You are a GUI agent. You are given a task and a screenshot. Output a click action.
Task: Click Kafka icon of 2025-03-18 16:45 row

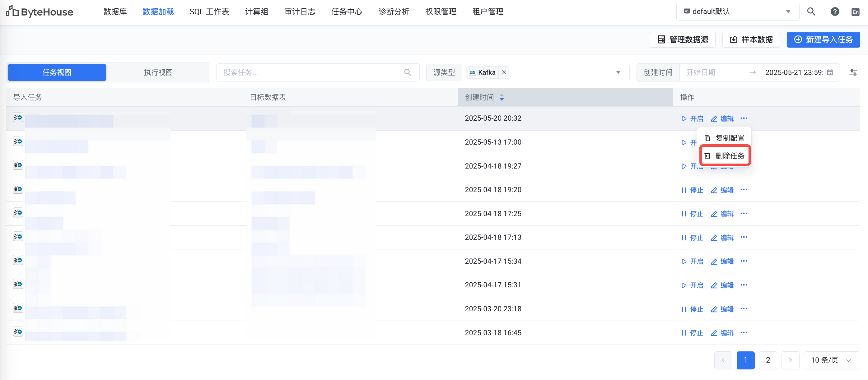18,332
